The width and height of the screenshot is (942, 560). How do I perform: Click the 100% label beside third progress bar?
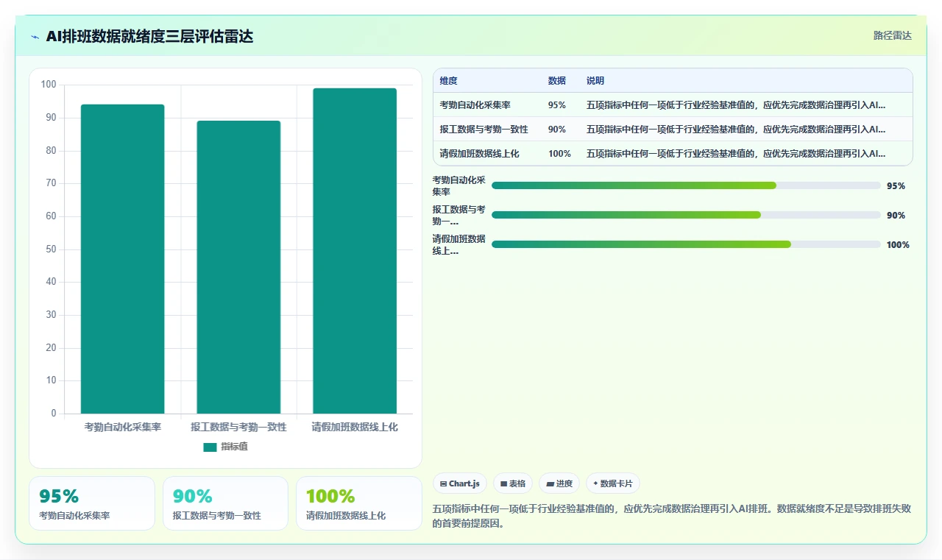[898, 245]
